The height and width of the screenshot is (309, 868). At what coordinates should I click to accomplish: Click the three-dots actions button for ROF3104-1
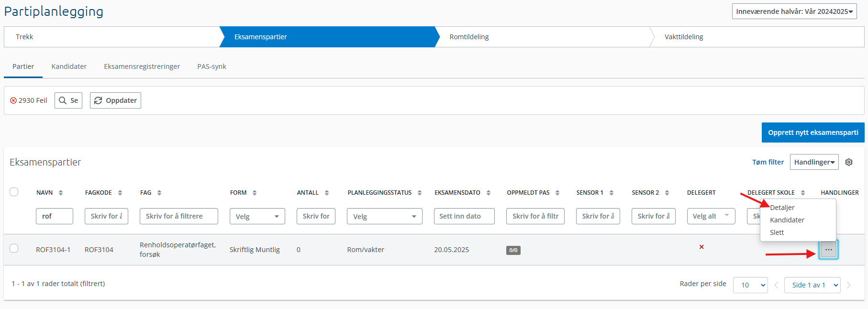coord(828,250)
